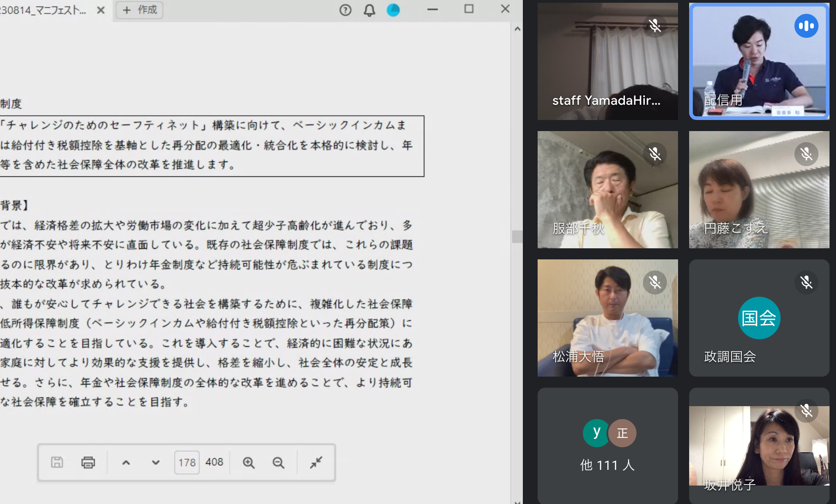The height and width of the screenshot is (504, 836).
Task: Click the muted mic icon on 服部千秋 tile
Action: (654, 154)
